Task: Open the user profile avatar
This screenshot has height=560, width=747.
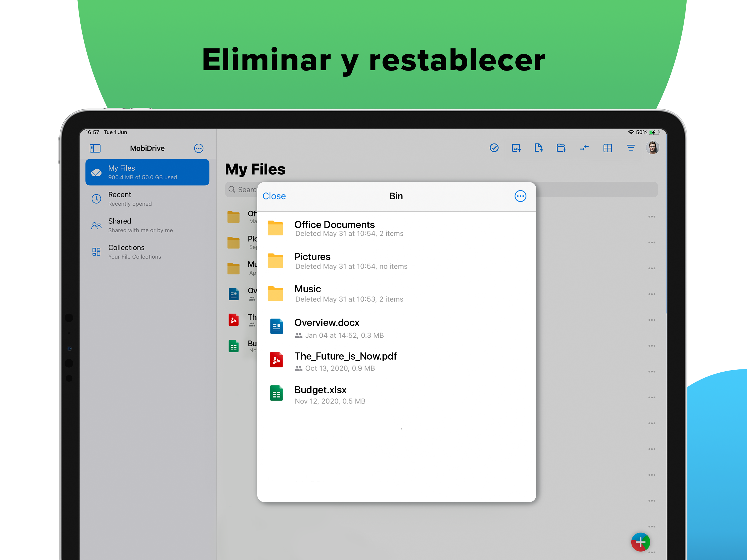Action: click(x=652, y=148)
